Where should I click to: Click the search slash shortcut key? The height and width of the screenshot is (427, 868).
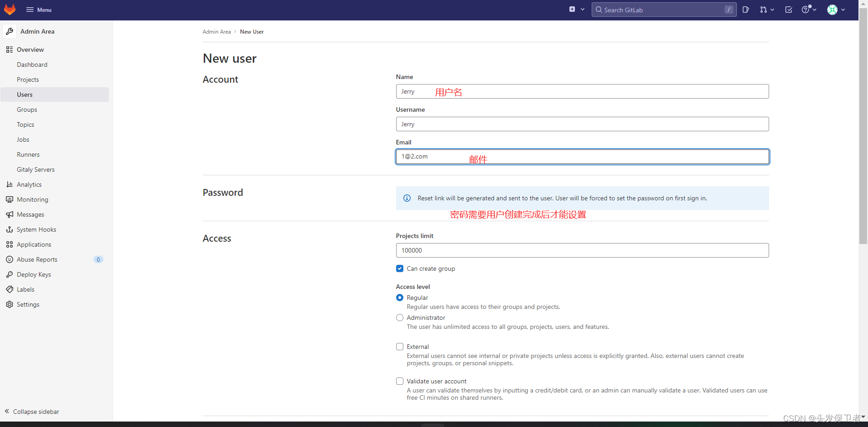tap(729, 10)
